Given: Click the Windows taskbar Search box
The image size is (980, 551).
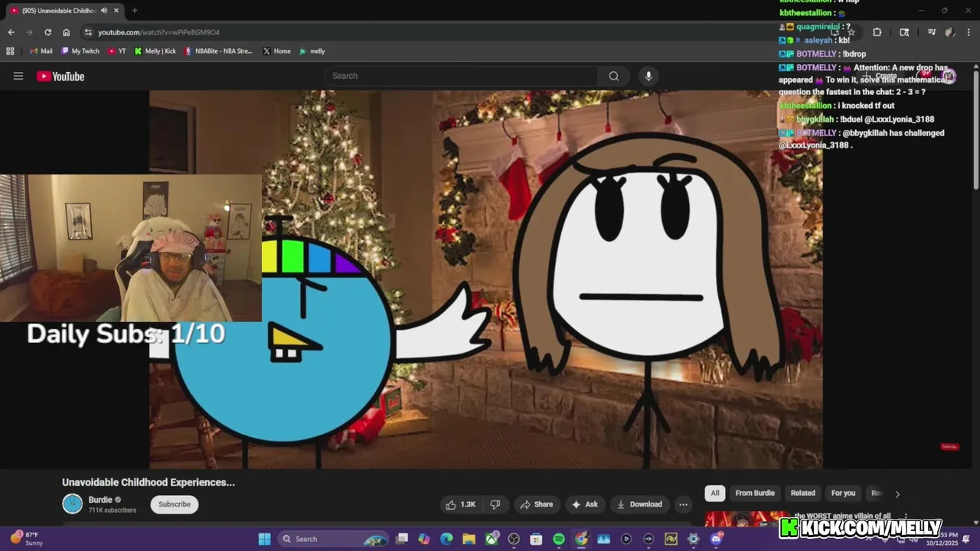Looking at the screenshot, I should 333,539.
